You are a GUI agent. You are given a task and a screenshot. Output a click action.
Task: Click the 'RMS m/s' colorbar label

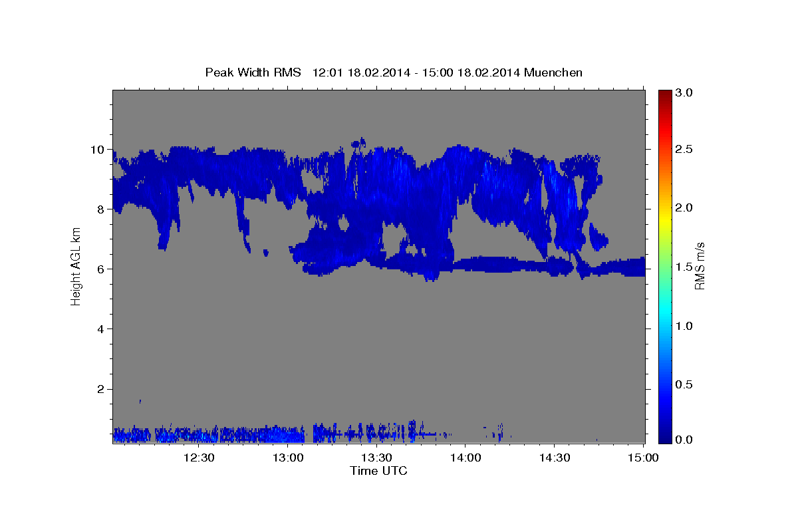(x=700, y=267)
